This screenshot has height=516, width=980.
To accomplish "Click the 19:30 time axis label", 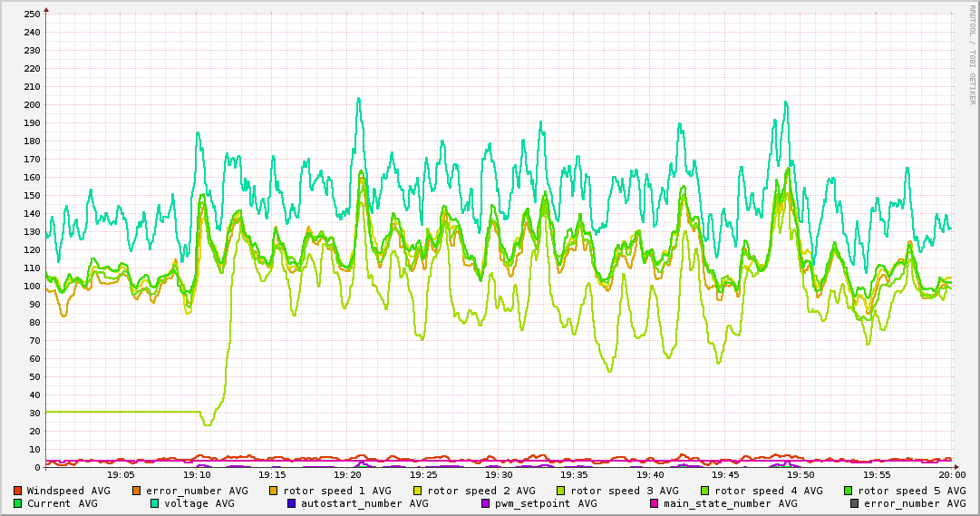I will (x=499, y=474).
